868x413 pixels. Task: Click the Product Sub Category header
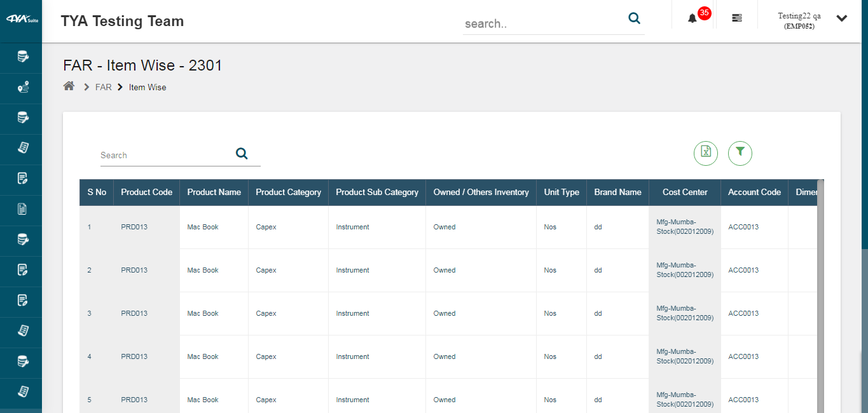point(376,193)
